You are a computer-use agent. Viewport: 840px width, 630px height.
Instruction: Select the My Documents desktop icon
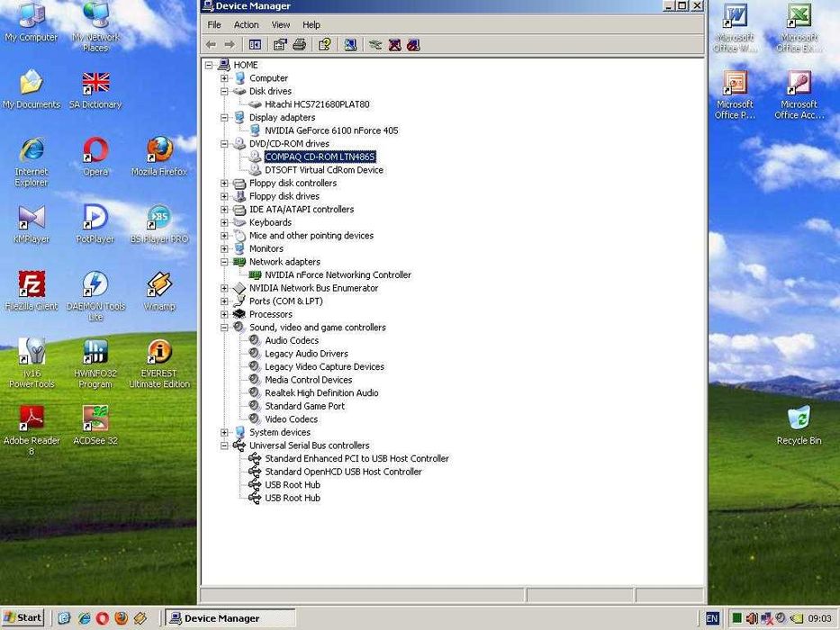(x=32, y=89)
